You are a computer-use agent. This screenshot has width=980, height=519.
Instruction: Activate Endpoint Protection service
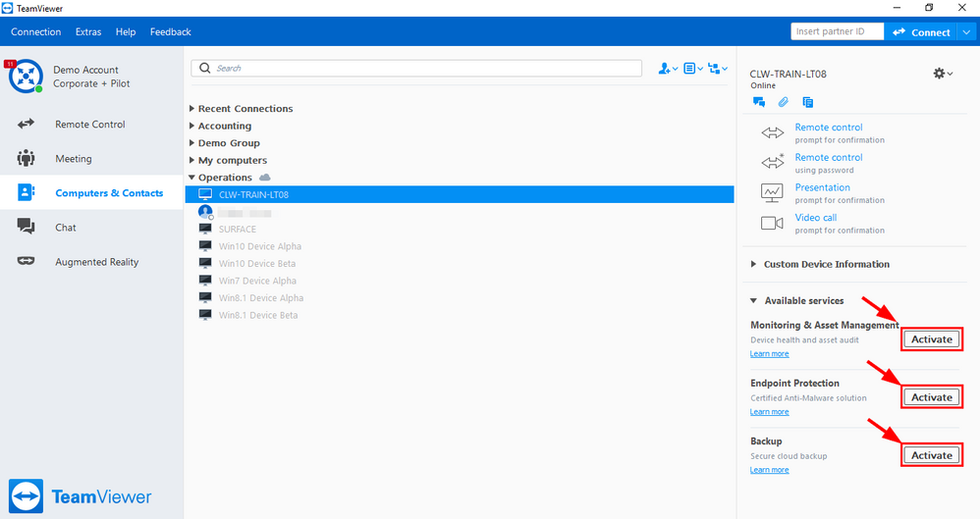pyautogui.click(x=931, y=397)
